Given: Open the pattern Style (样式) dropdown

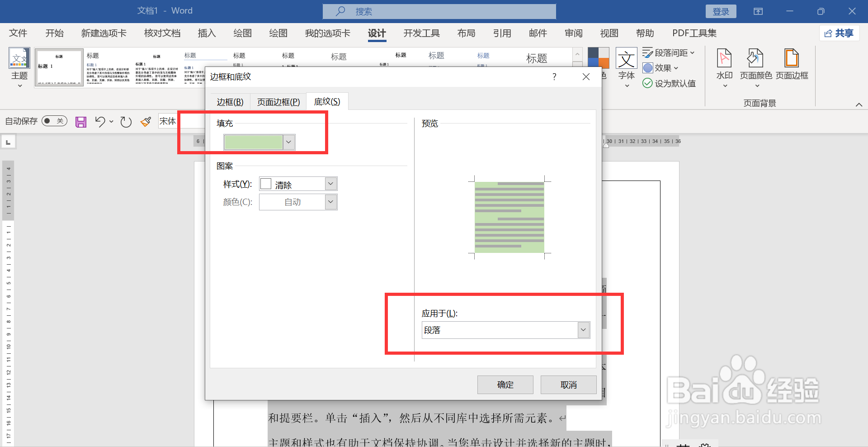Looking at the screenshot, I should 331,184.
